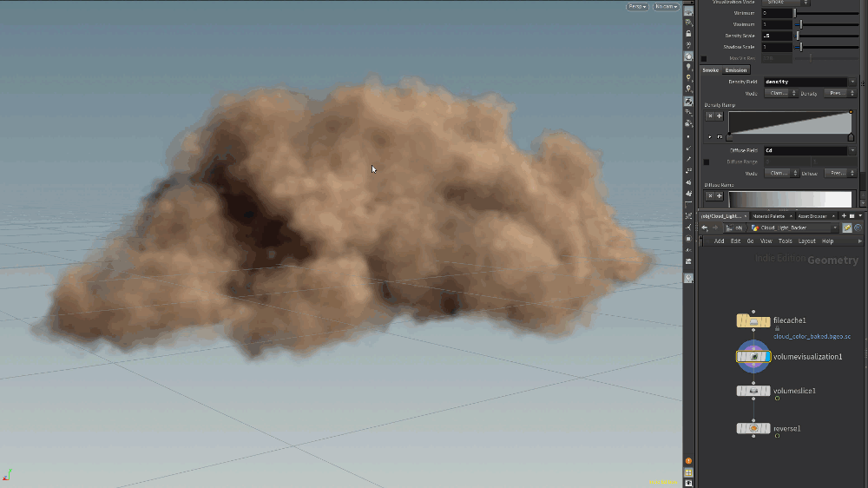Click the Density Scale slider handle
This screenshot has height=488, width=868.
[x=798, y=36]
